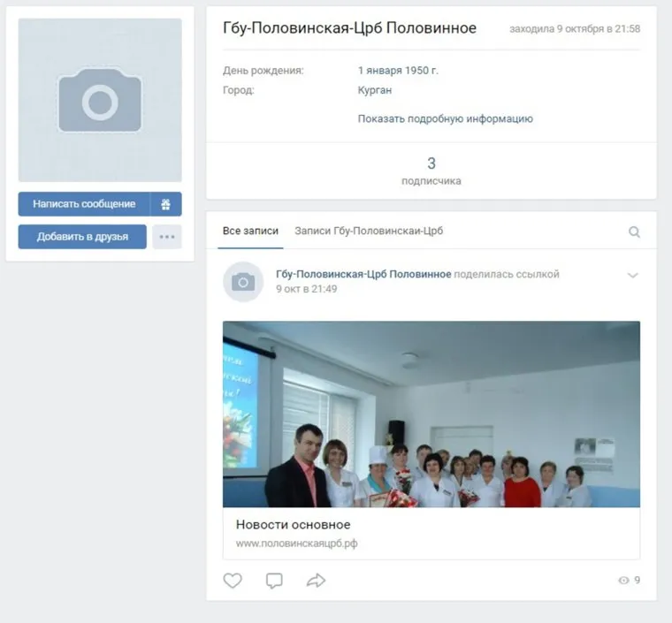This screenshot has width=672, height=623.
Task: Open the staff group photo in the post
Action: coord(431,414)
